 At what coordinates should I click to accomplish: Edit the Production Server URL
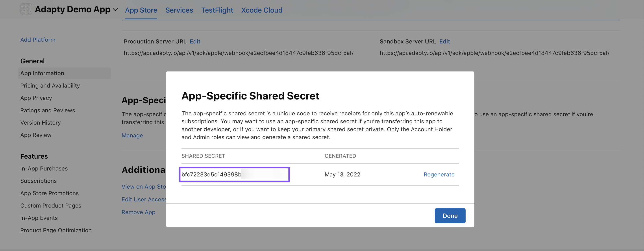195,41
